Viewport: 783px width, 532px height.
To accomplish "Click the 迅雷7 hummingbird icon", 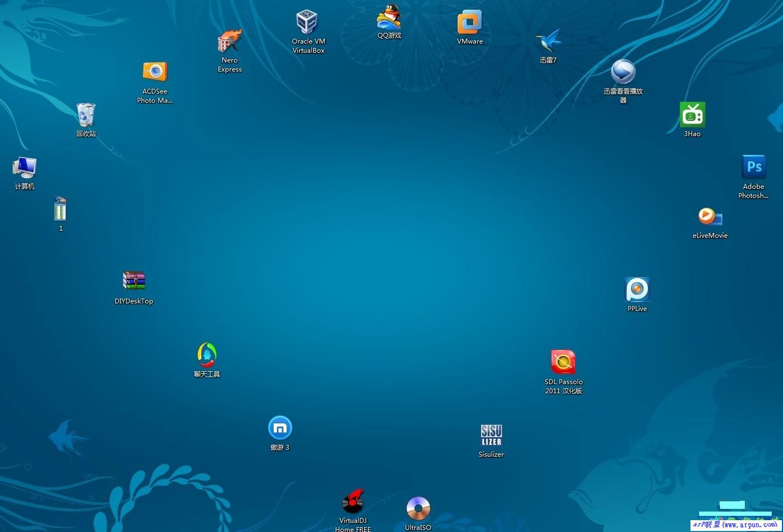I will pos(548,41).
